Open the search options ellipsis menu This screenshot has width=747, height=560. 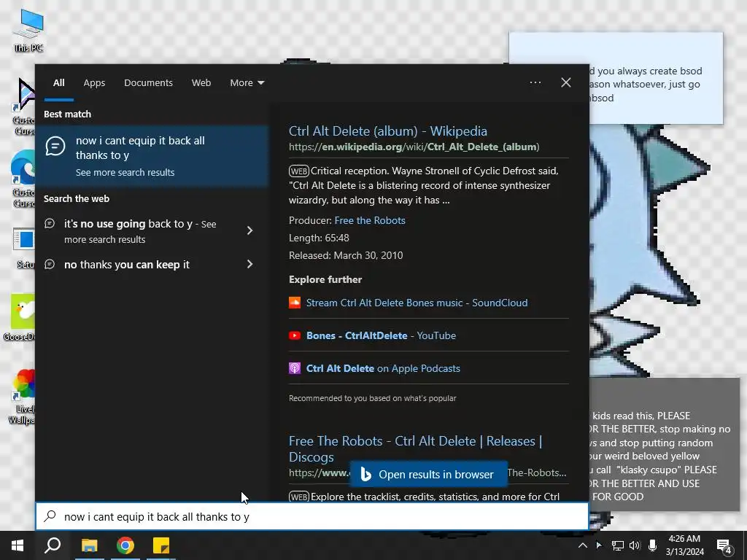(x=535, y=82)
